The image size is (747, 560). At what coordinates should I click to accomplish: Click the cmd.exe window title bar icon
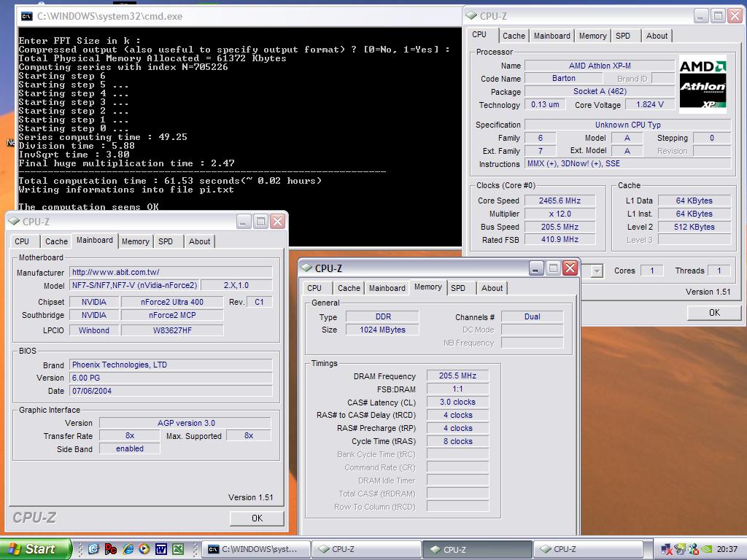[x=27, y=17]
